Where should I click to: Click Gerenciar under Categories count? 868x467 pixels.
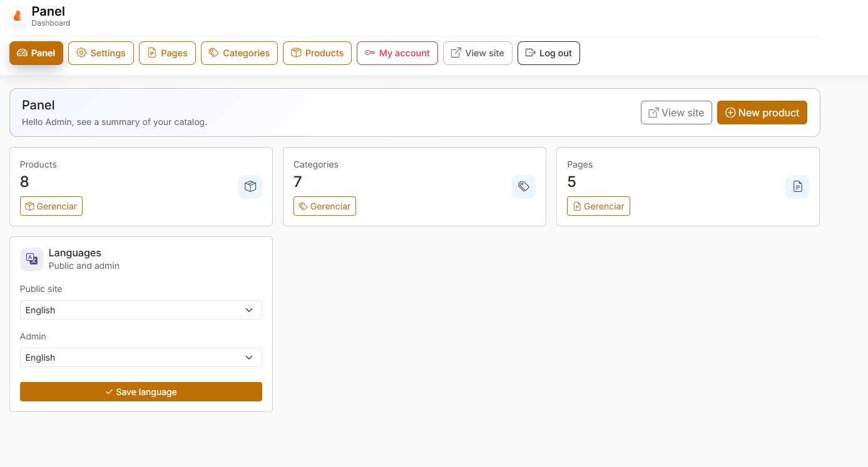[325, 206]
